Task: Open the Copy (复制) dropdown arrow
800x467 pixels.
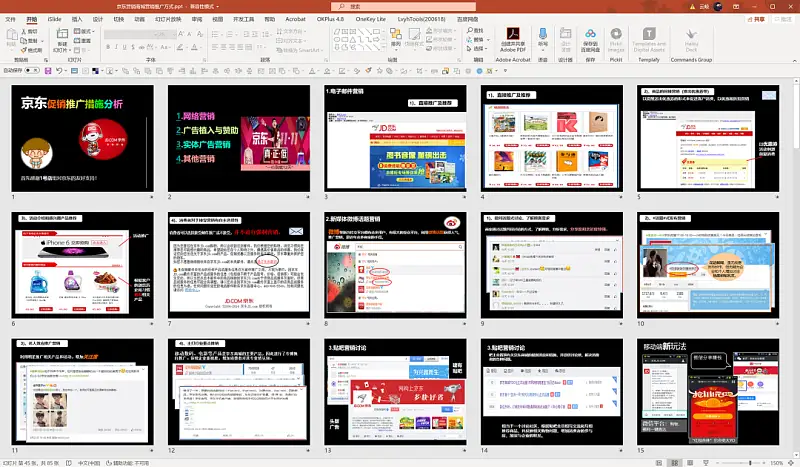Action: click(x=42, y=41)
